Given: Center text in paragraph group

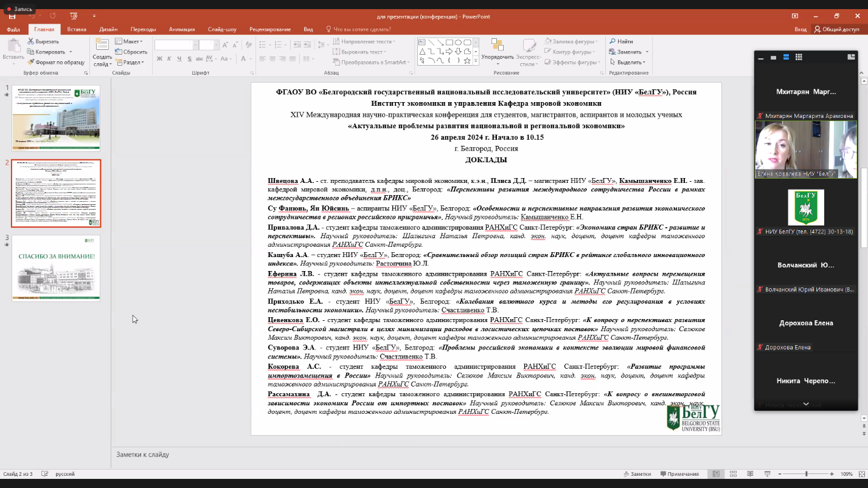Looking at the screenshot, I should pos(273,59).
